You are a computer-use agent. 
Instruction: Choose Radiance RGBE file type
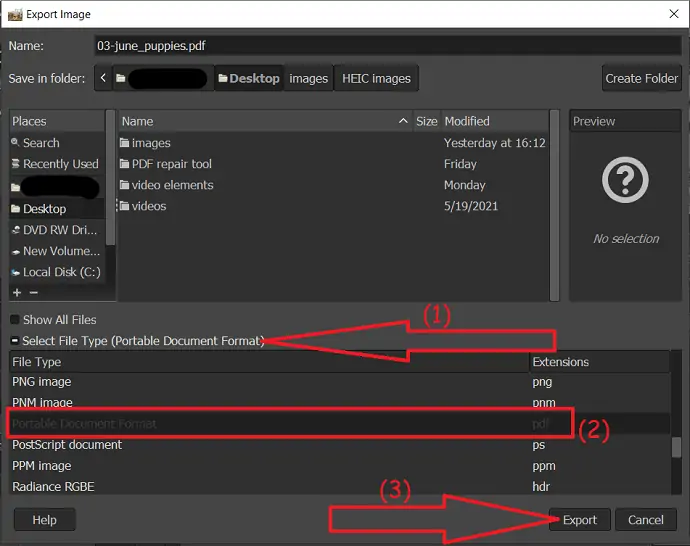[340, 487]
